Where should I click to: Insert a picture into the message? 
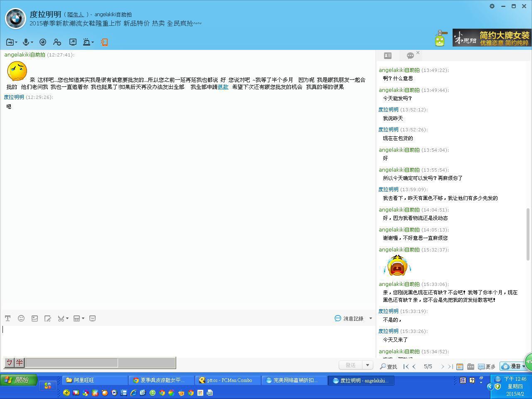[34, 318]
